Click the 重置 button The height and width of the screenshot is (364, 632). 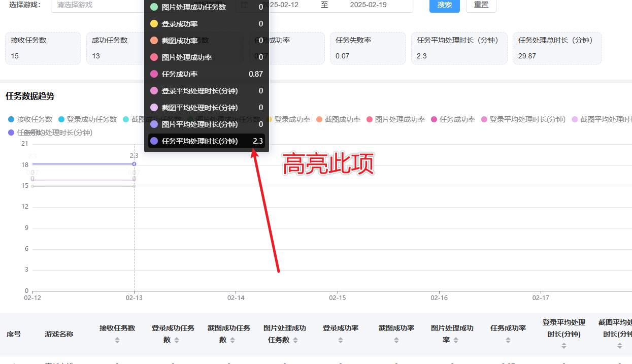point(481,5)
